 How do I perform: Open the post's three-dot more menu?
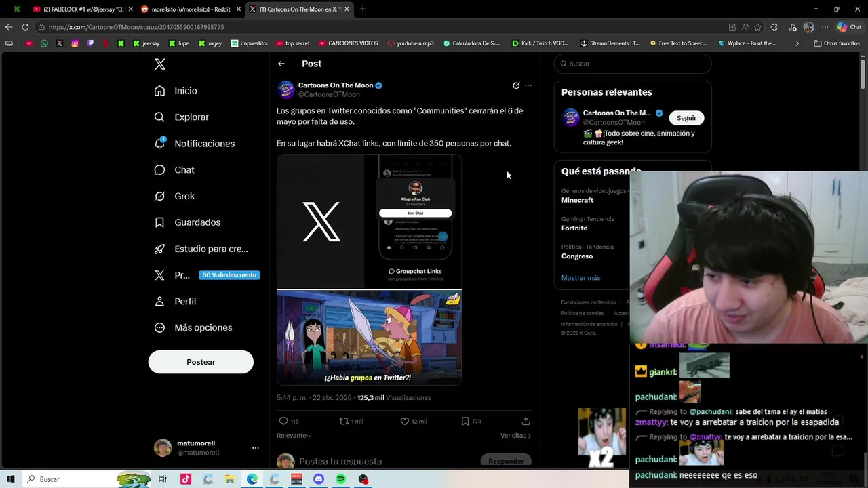(x=528, y=85)
